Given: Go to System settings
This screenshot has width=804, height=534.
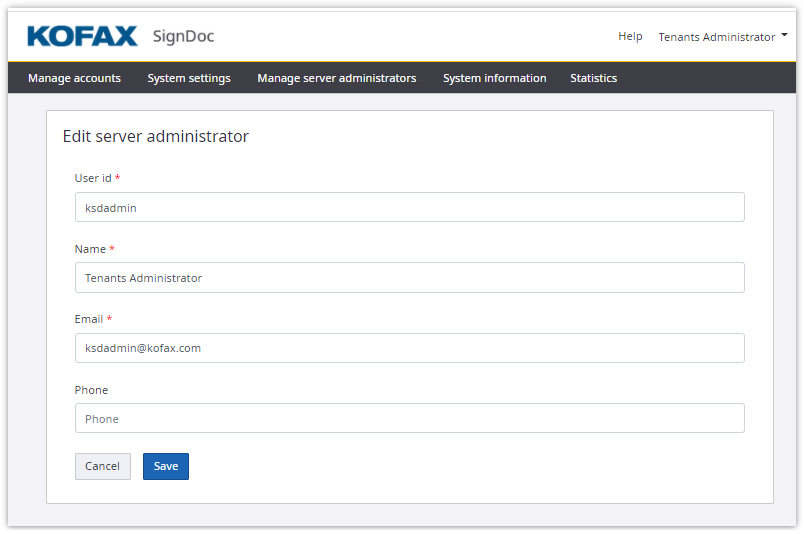Looking at the screenshot, I should [x=189, y=78].
